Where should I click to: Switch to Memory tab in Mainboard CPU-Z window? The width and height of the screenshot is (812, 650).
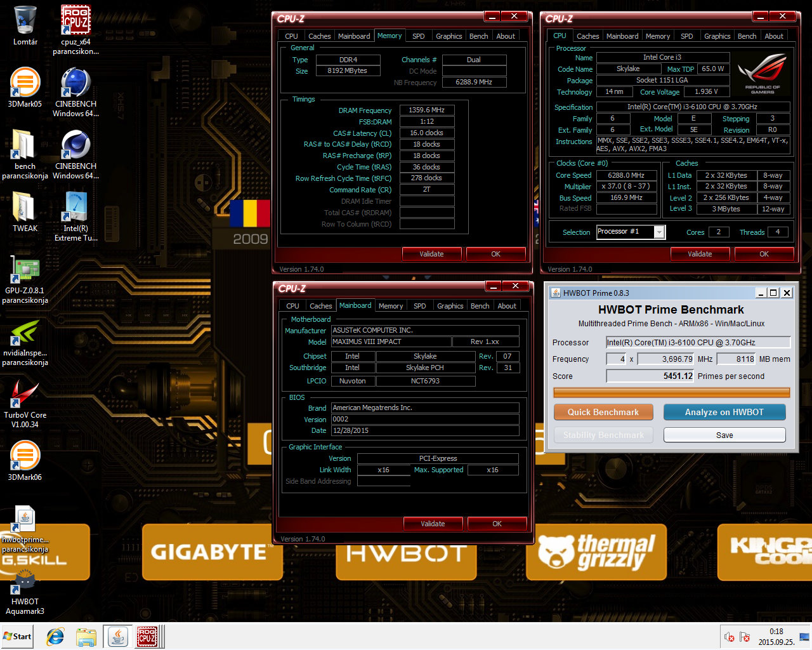pos(391,306)
